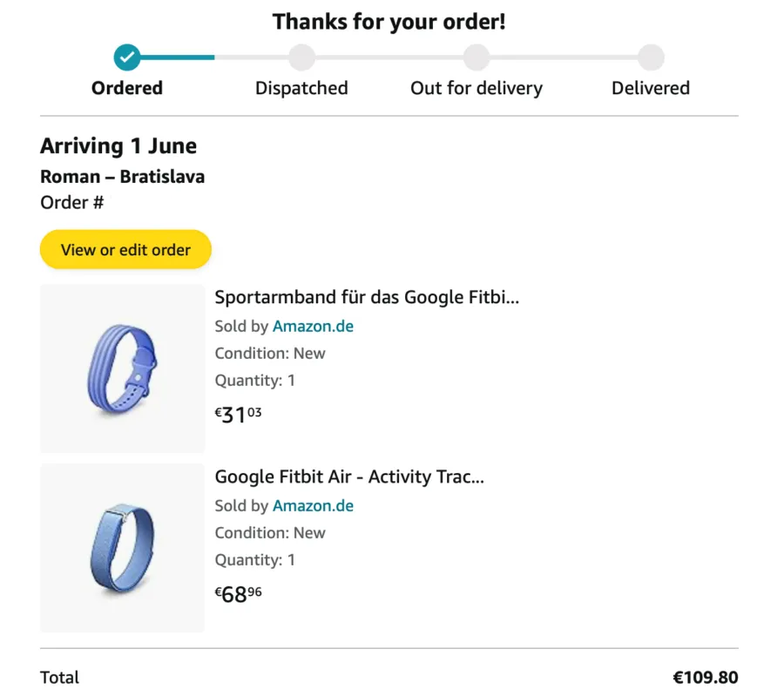The image size is (784, 696).
Task: Open the Sportarmband für das Google Fitbit title
Action: tap(367, 297)
